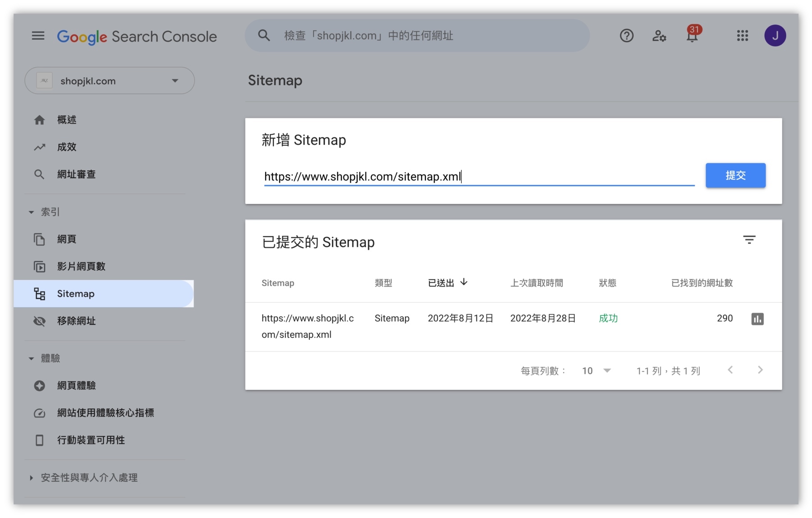Open the navigation hamburger menu

[x=38, y=36]
